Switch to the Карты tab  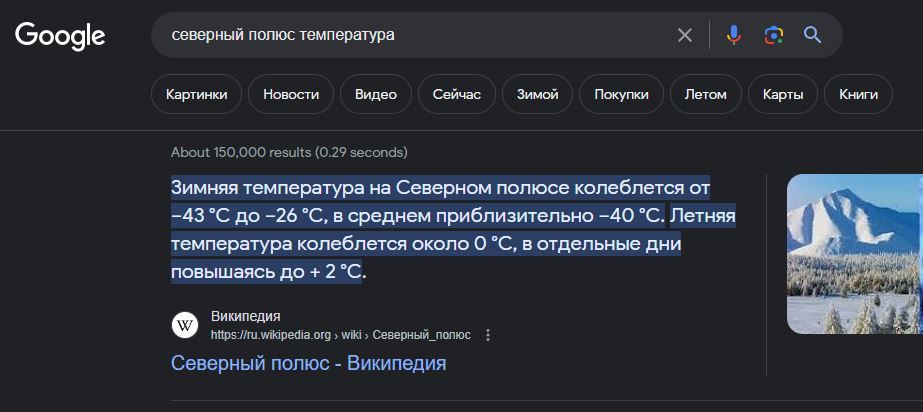pos(783,95)
